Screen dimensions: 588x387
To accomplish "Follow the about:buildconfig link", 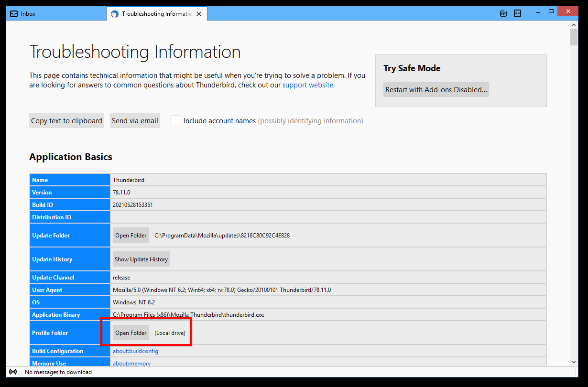I will 135,351.
